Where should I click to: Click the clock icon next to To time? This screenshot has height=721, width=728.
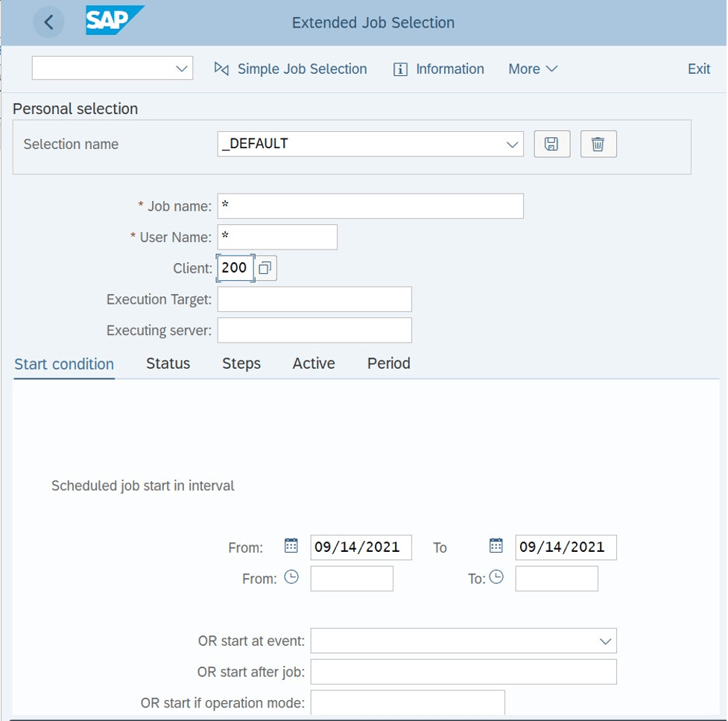(498, 577)
